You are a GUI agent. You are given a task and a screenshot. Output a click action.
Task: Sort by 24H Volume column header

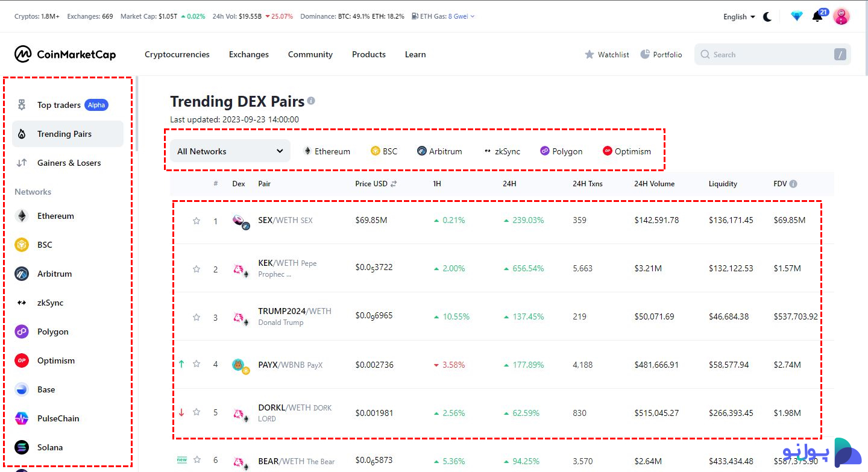pos(654,184)
